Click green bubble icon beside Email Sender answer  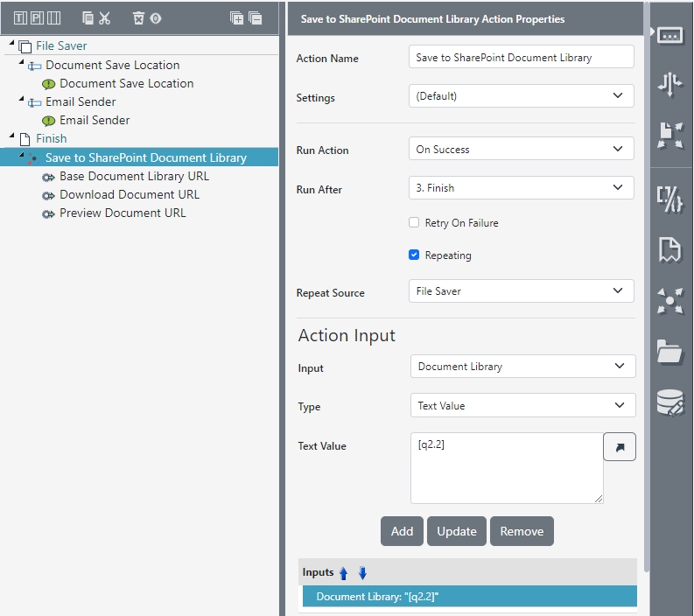[48, 121]
